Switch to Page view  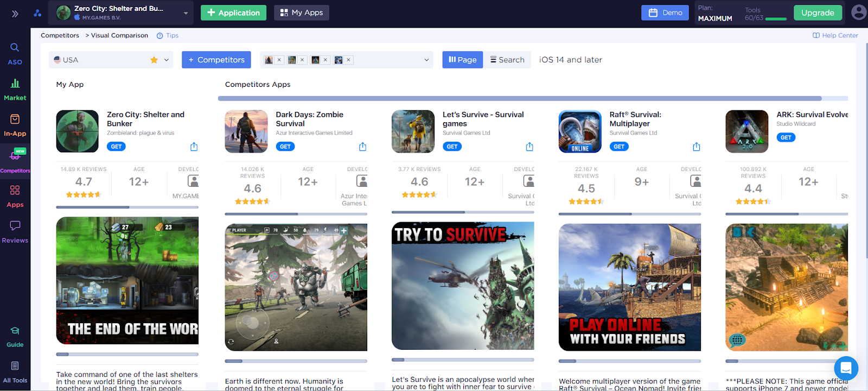[x=462, y=60]
